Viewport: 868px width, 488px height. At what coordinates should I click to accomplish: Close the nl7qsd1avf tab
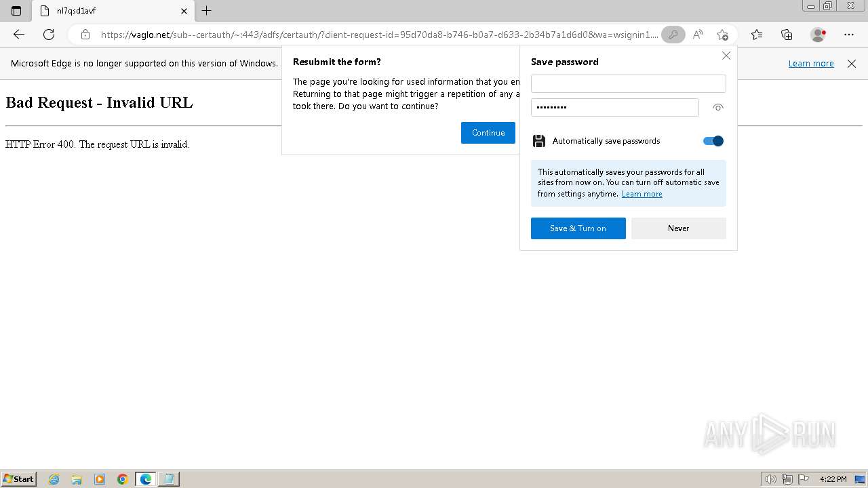(184, 11)
